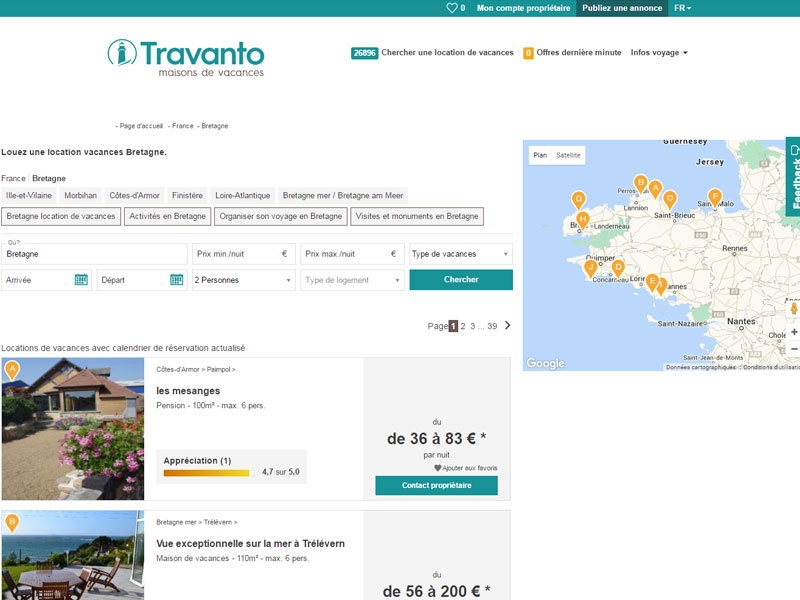Go to results page 39

(492, 326)
